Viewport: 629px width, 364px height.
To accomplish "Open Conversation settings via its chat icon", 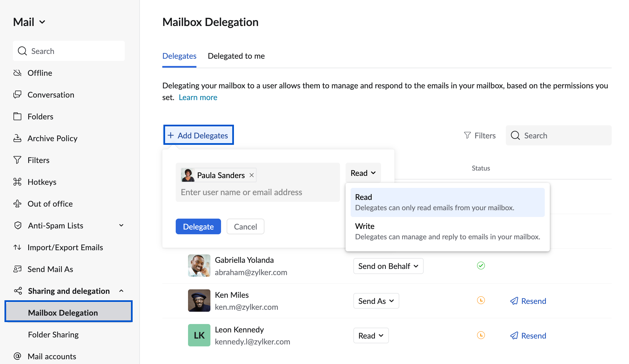I will [18, 94].
